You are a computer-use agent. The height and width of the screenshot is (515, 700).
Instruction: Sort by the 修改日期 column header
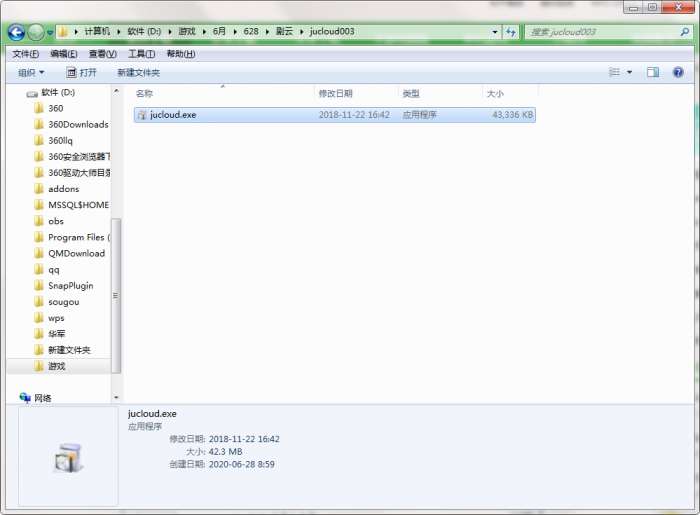pyautogui.click(x=335, y=93)
